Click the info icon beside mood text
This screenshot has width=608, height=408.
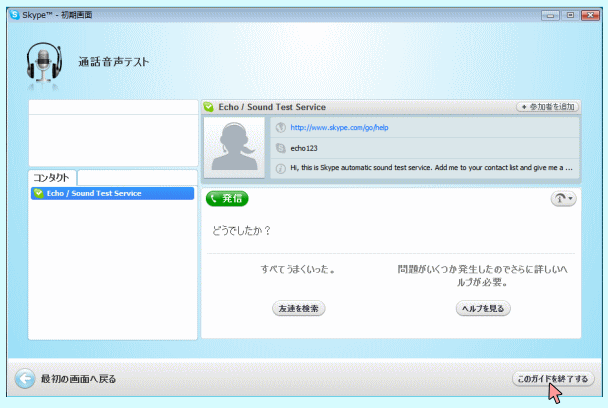[280, 168]
